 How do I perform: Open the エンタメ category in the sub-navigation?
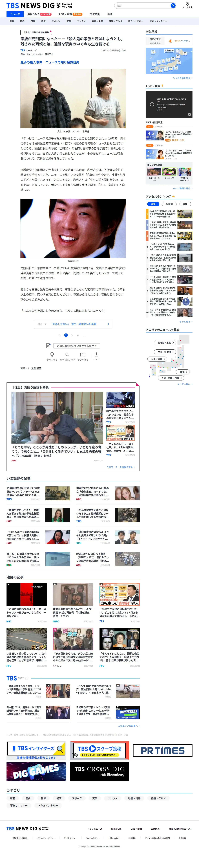tap(81, 21)
